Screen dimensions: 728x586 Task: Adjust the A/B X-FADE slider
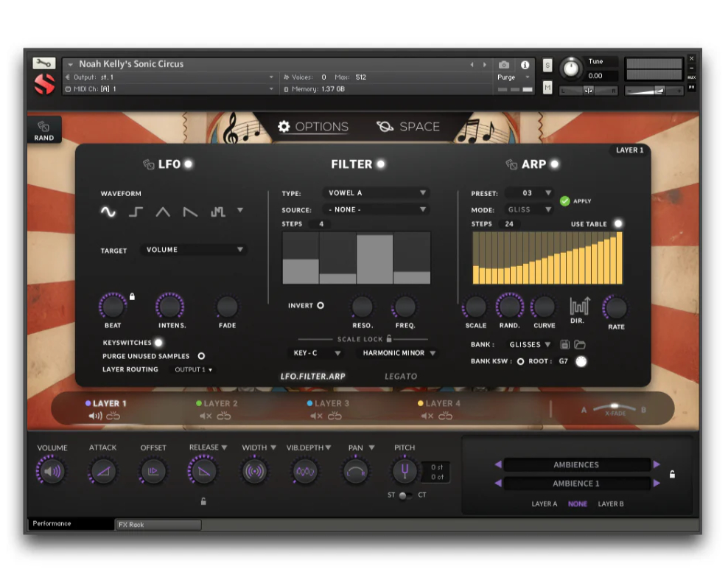(615, 407)
